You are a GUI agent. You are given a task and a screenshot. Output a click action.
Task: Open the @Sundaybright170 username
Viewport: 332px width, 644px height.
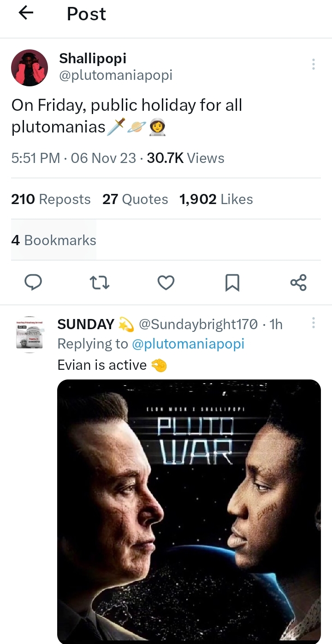pyautogui.click(x=198, y=325)
